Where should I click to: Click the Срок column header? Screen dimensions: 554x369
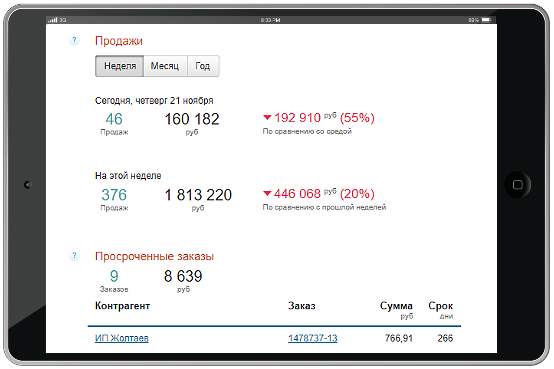(441, 306)
